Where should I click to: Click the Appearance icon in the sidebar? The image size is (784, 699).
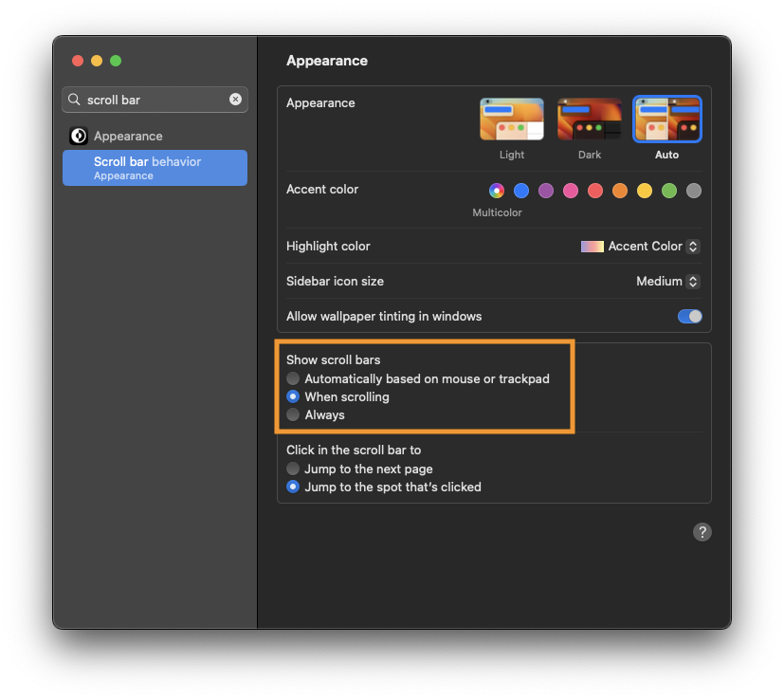coord(79,136)
